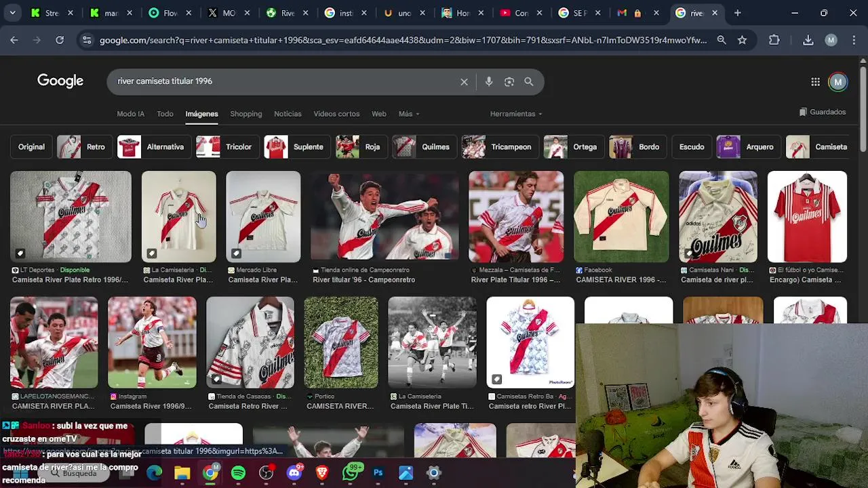Screen dimensions: 868x488
Task: Apply the Retro filter chip
Action: [x=85, y=147]
